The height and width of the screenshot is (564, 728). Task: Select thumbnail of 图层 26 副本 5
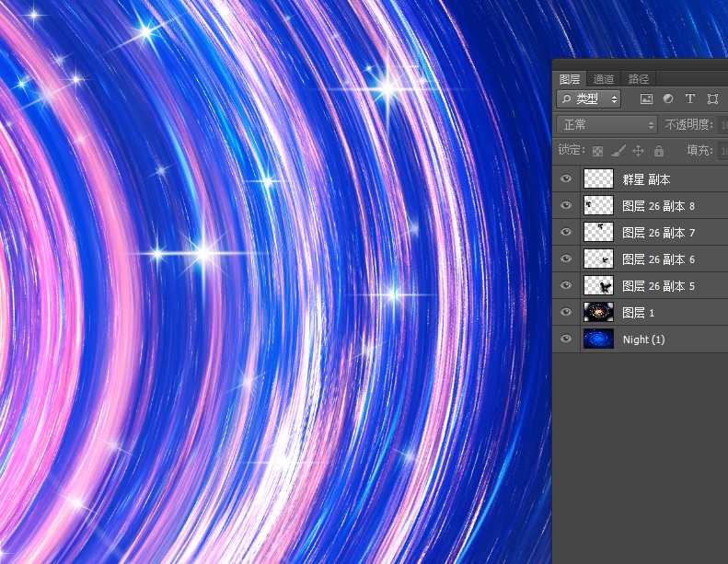pyautogui.click(x=598, y=285)
